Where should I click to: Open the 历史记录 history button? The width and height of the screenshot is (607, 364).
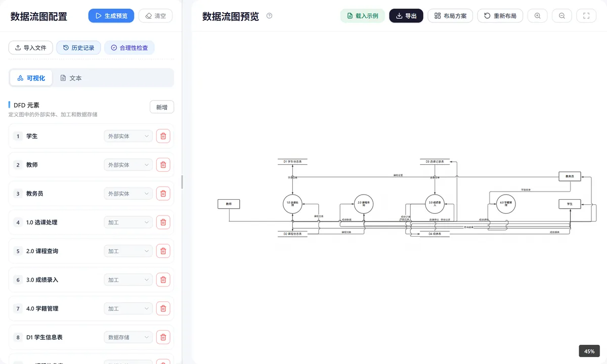point(78,48)
